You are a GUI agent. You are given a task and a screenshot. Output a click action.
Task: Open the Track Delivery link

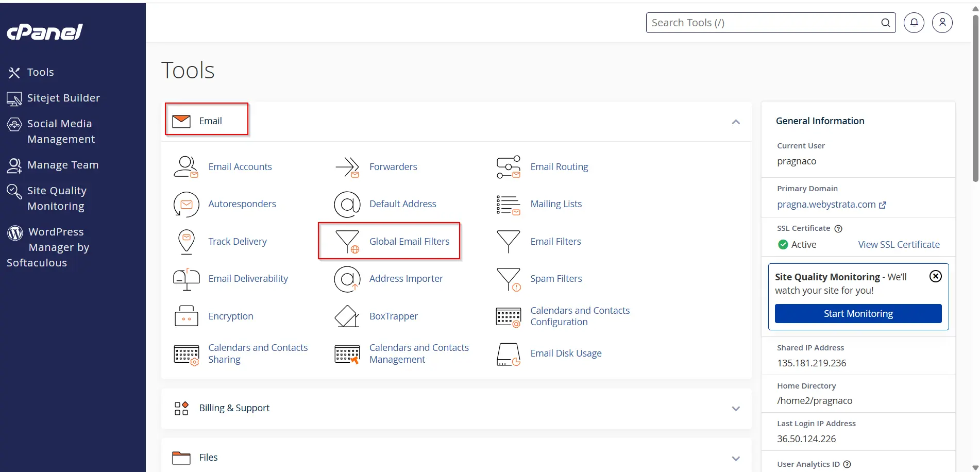pos(238,242)
